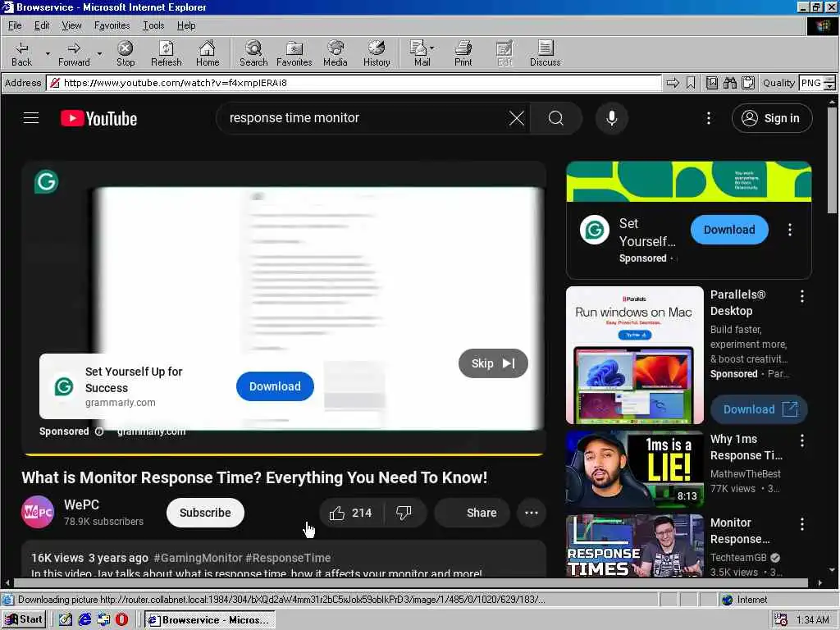
Task: Click the Go arrow beside address bar
Action: pos(673,83)
